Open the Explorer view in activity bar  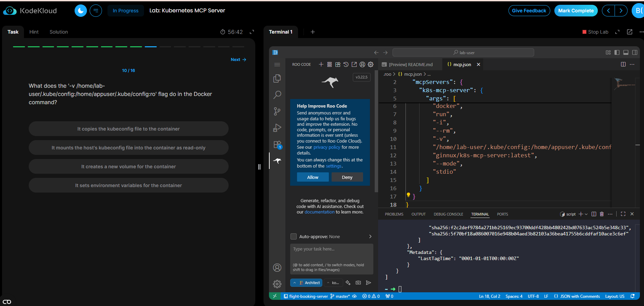point(277,78)
